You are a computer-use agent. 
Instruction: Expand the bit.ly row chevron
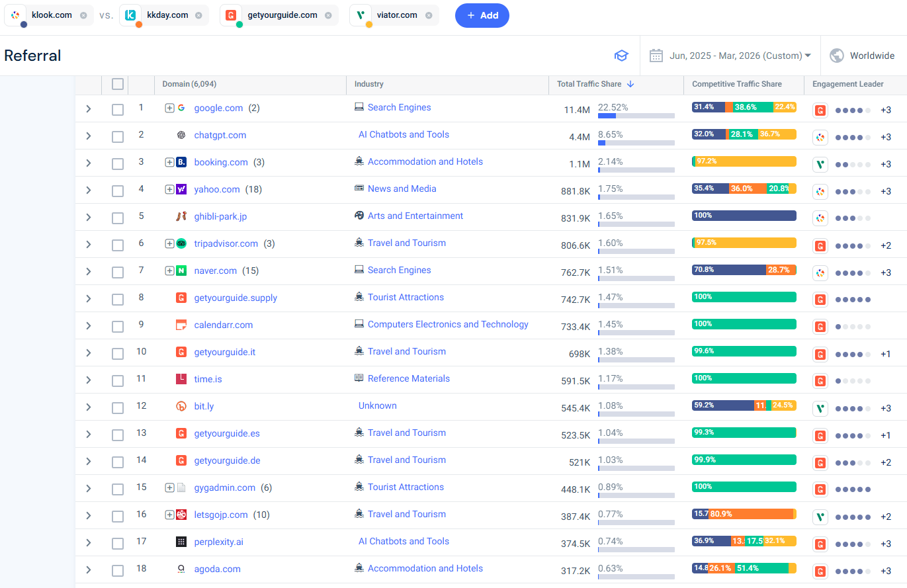pyautogui.click(x=89, y=407)
